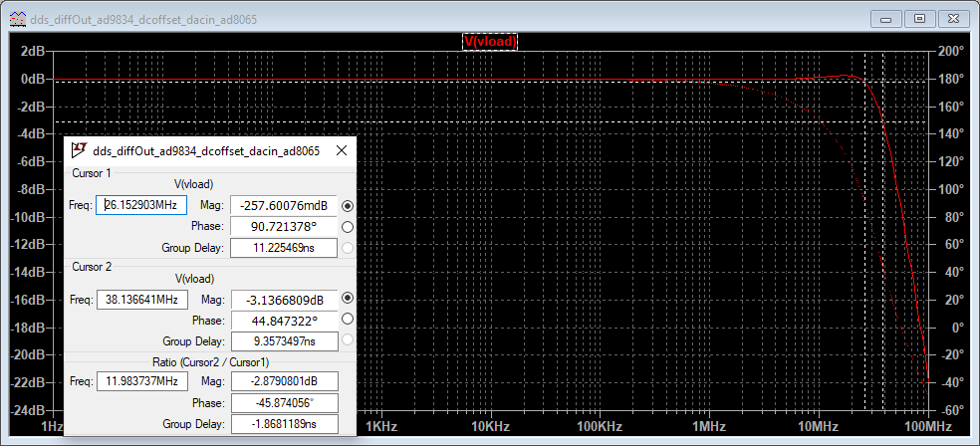The image size is (980, 446).
Task: Select Cursor 1 Phase radio button
Action: coord(347,226)
